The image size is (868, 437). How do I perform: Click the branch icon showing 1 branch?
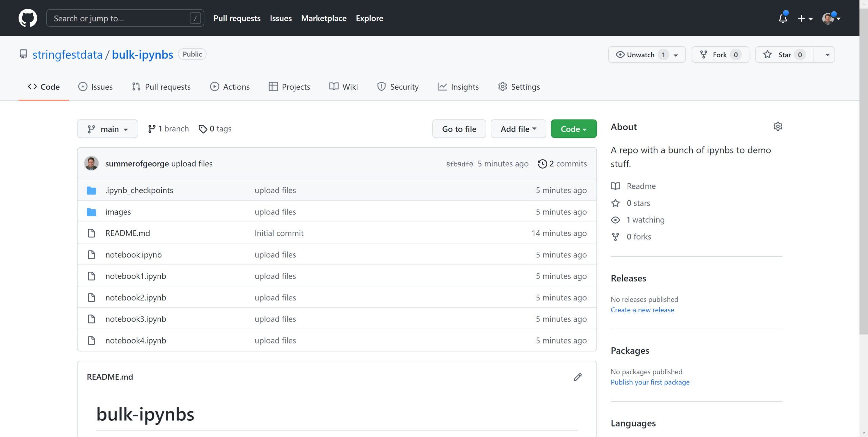pos(152,129)
